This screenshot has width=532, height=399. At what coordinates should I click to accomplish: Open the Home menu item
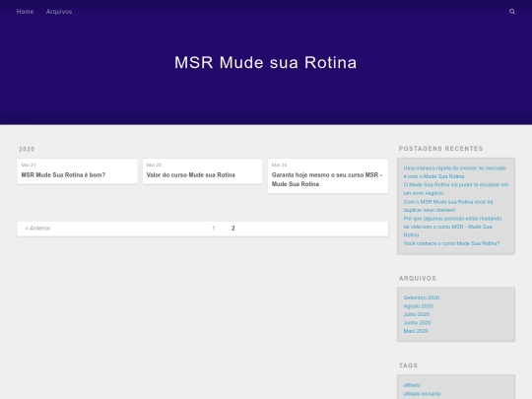[25, 12]
